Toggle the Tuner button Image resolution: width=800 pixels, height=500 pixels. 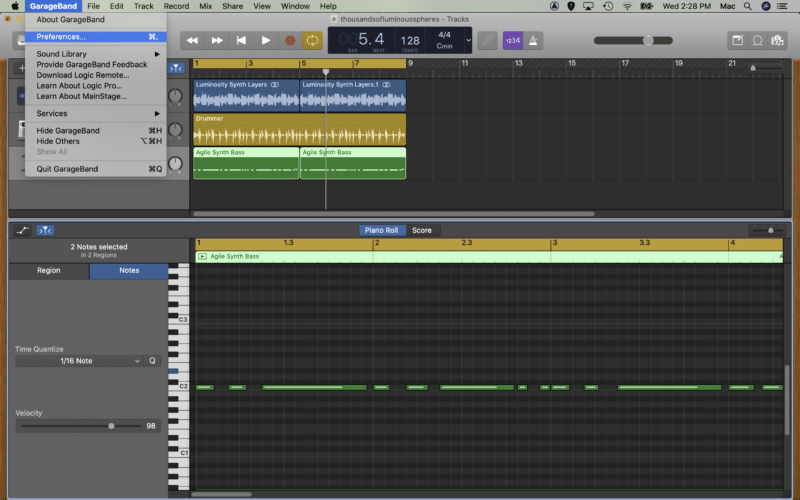(488, 40)
